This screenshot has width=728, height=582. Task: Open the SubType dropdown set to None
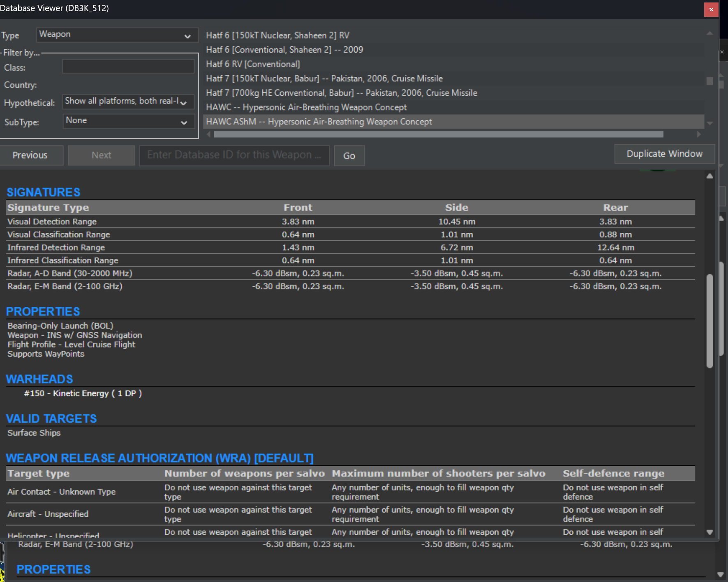[x=128, y=121]
